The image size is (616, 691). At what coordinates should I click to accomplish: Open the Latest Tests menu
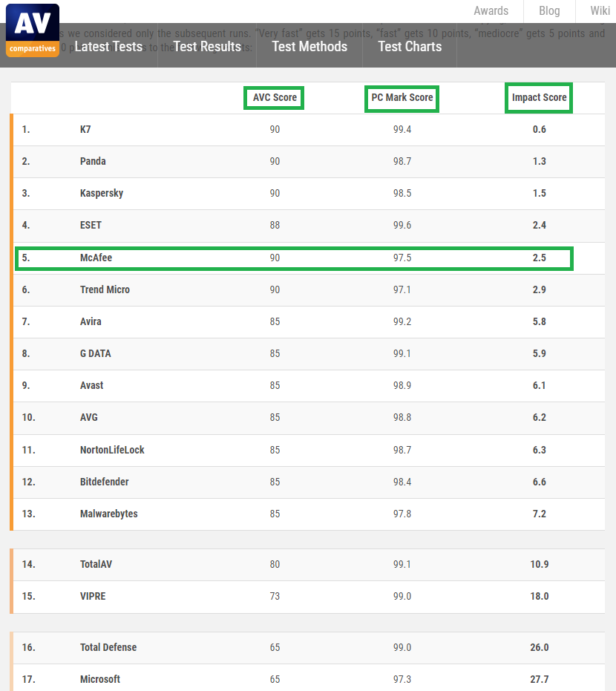pos(108,46)
